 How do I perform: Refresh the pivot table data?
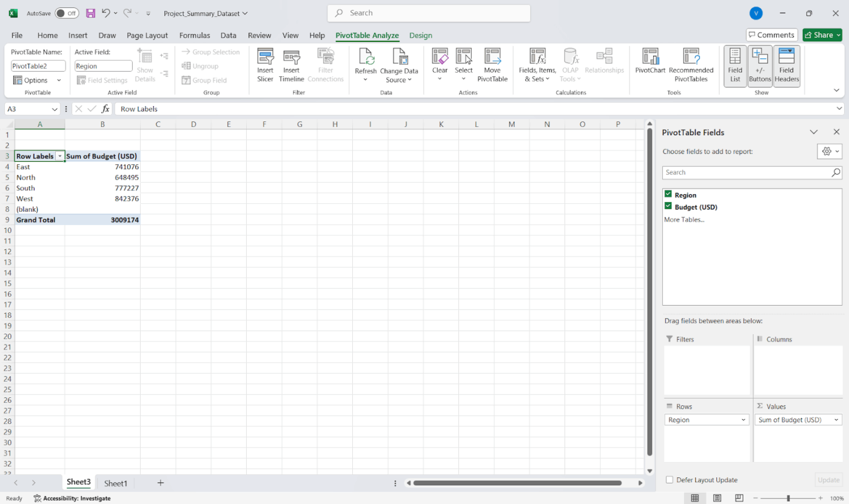(366, 58)
